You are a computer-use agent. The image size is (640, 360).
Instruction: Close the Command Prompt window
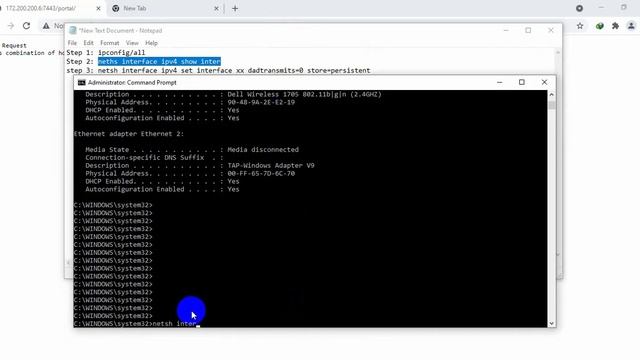544,82
